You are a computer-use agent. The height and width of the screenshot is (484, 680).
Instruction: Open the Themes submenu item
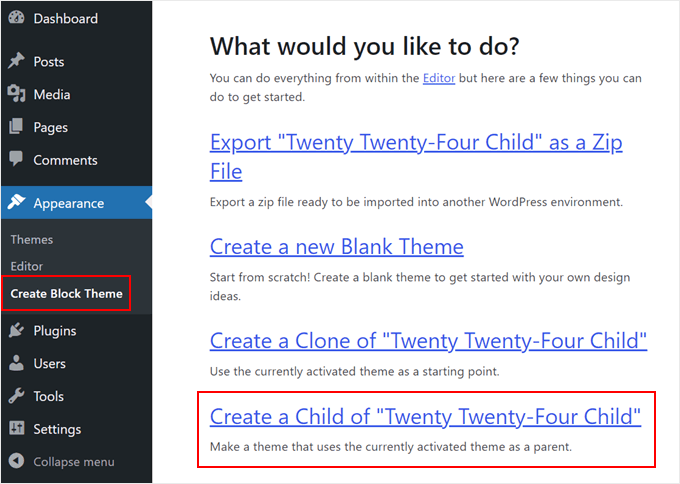tap(32, 240)
